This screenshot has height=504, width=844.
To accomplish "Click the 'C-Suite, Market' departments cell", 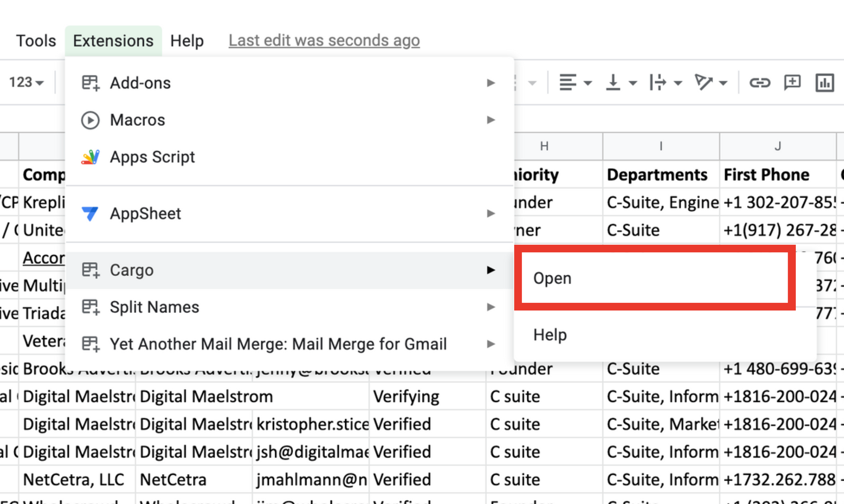I will click(x=661, y=424).
